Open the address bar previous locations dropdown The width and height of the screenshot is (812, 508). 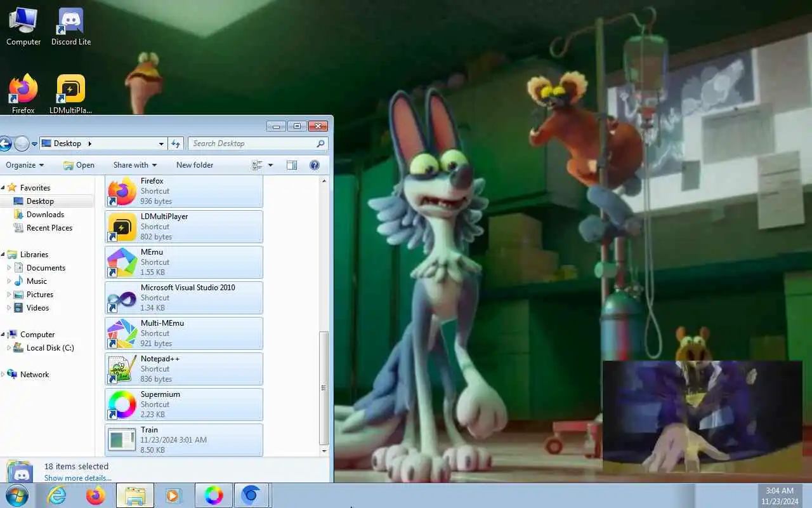pyautogui.click(x=161, y=144)
